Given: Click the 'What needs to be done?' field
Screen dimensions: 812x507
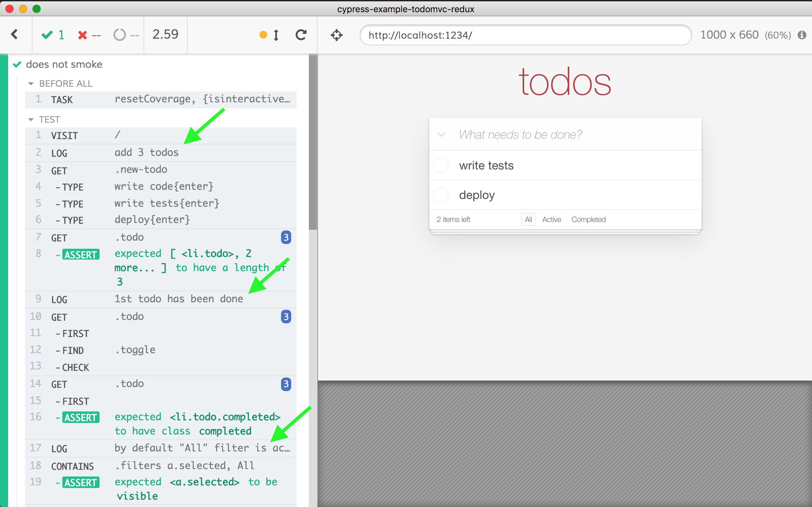Looking at the screenshot, I should [576, 135].
